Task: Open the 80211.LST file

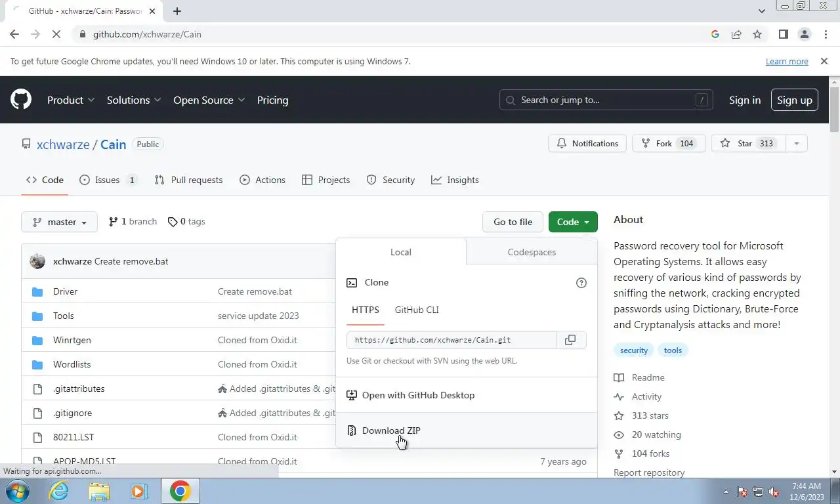Action: pyautogui.click(x=73, y=437)
